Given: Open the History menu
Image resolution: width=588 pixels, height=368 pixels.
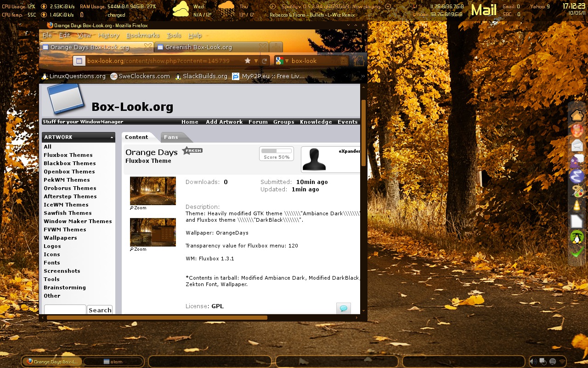Looking at the screenshot, I should (x=109, y=35).
